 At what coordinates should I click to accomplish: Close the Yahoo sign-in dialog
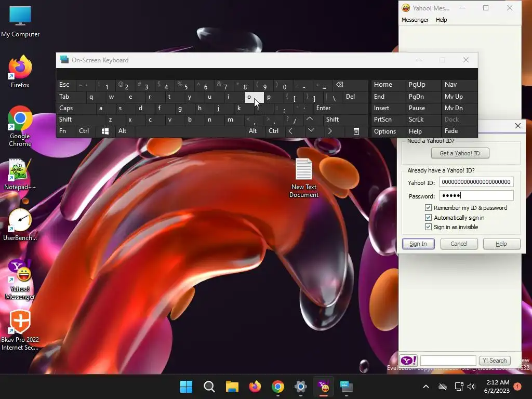point(518,126)
